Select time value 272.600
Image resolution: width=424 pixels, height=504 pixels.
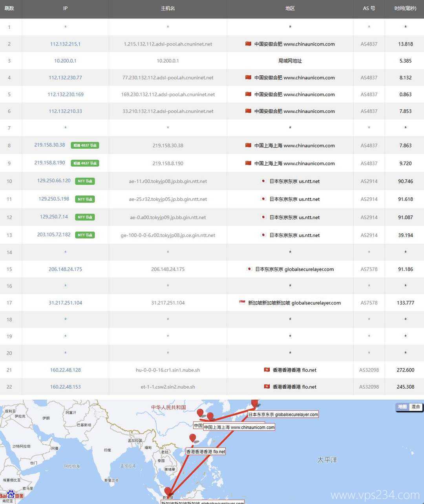[x=405, y=370]
